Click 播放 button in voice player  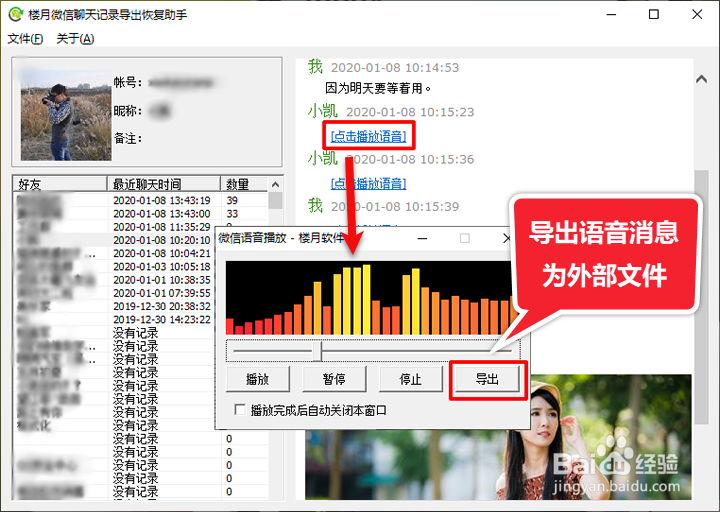[x=258, y=379]
